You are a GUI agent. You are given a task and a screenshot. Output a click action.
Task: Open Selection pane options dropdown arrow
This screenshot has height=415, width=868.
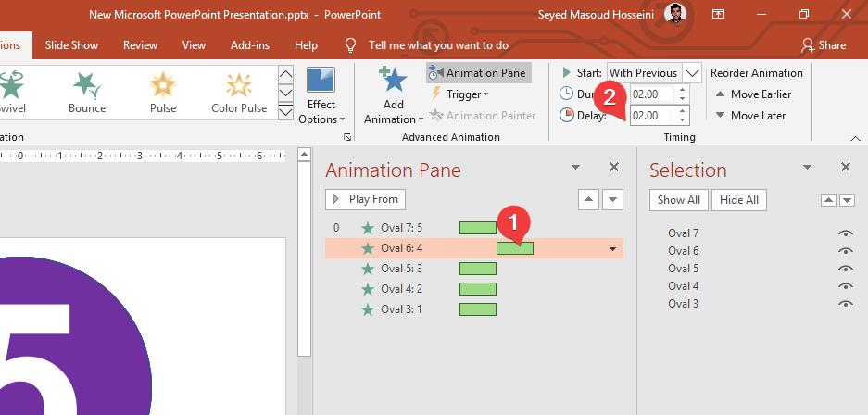(x=807, y=167)
